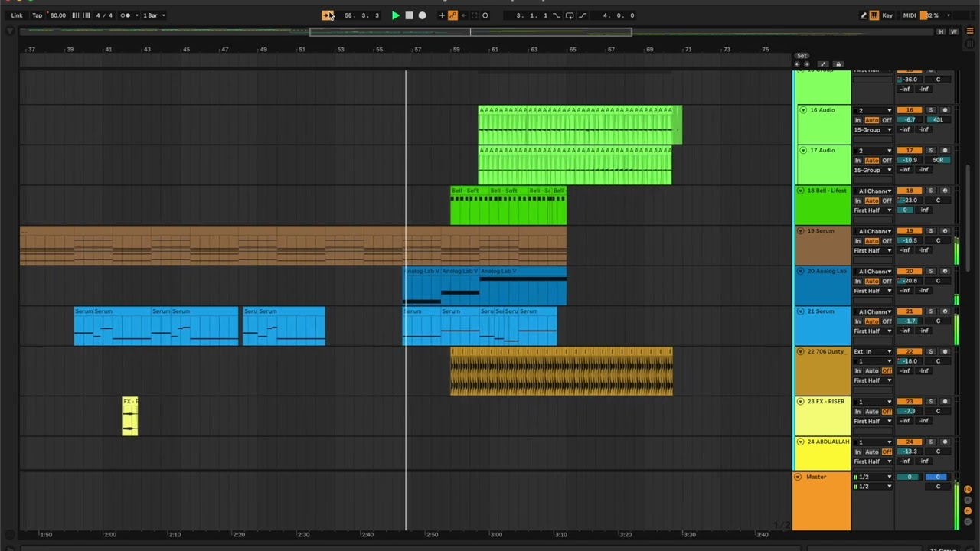Screen dimensions: 980x551
Task: Select the yellow FX clip on track 23
Action: tap(130, 416)
